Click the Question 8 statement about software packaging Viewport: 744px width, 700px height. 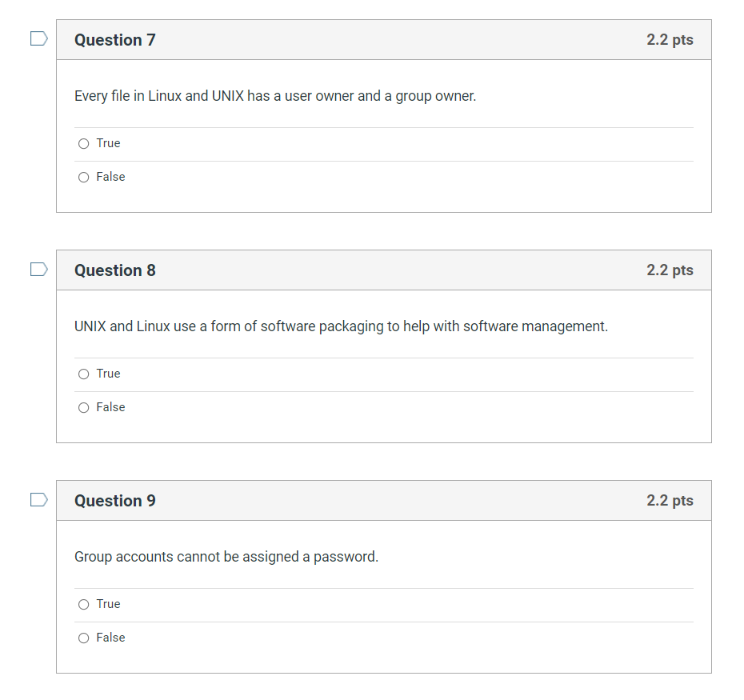pos(341,326)
